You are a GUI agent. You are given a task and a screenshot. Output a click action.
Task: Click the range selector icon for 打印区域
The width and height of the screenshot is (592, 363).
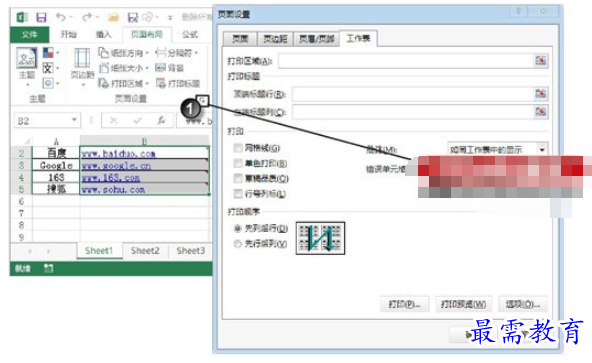(541, 60)
